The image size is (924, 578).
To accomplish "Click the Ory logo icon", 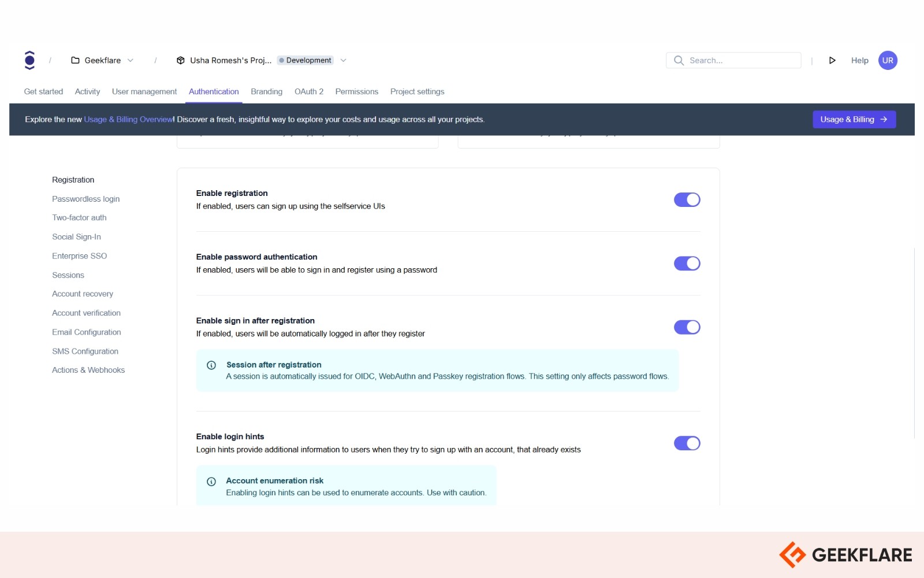I will pyautogui.click(x=30, y=60).
